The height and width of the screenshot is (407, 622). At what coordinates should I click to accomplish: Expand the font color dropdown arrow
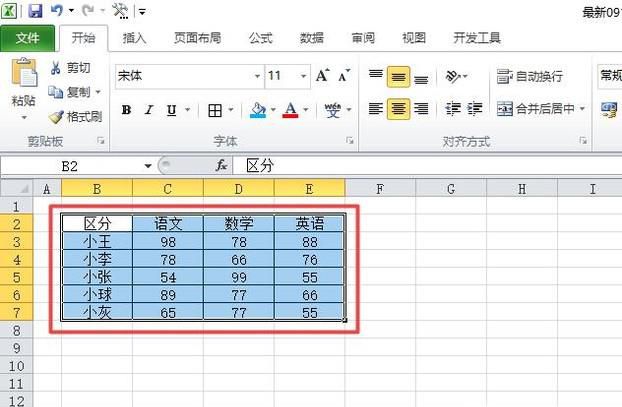305,110
